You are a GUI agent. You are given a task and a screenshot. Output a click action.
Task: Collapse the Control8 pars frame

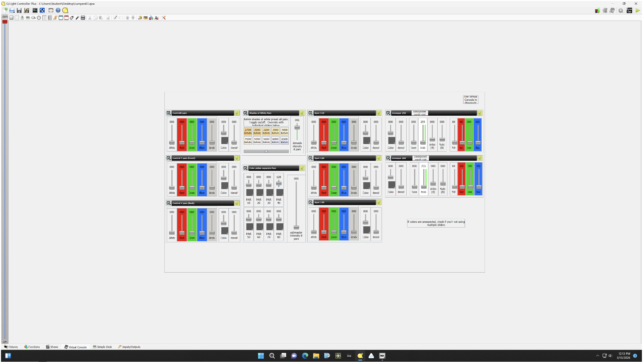168,113
